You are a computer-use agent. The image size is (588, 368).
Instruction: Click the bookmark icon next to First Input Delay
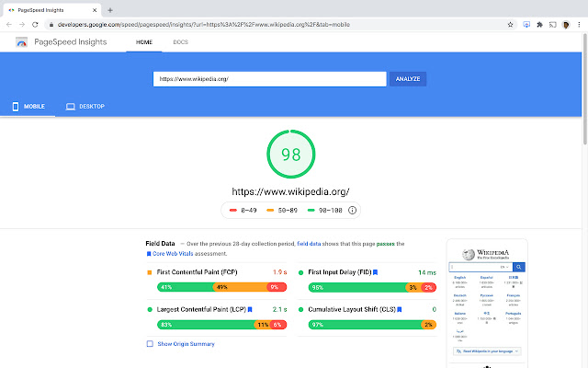[x=376, y=272]
